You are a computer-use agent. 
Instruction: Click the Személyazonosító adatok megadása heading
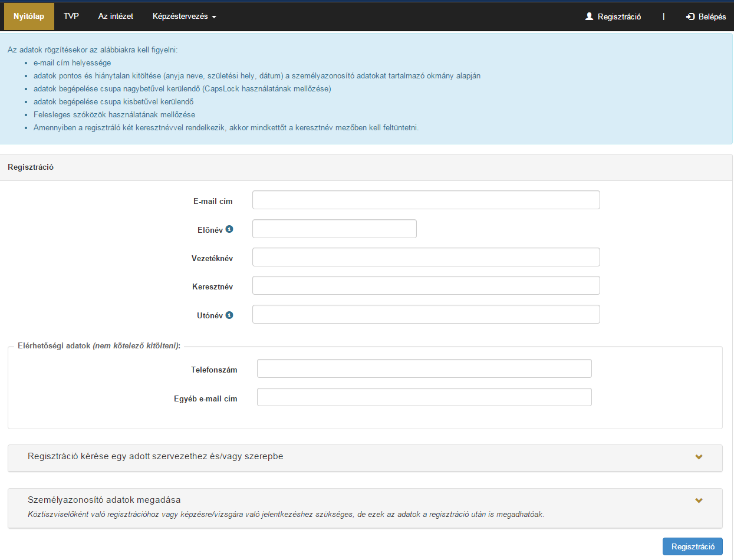[104, 500]
